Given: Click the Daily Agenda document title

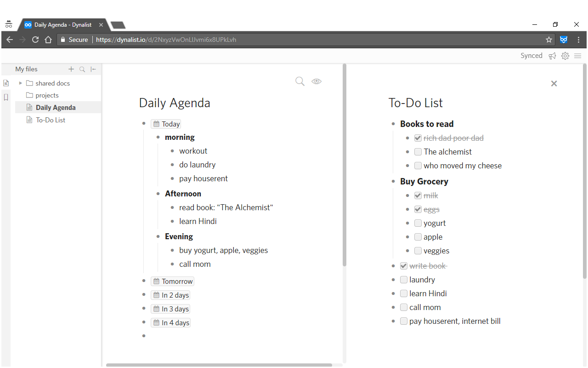Looking at the screenshot, I should pyautogui.click(x=175, y=103).
